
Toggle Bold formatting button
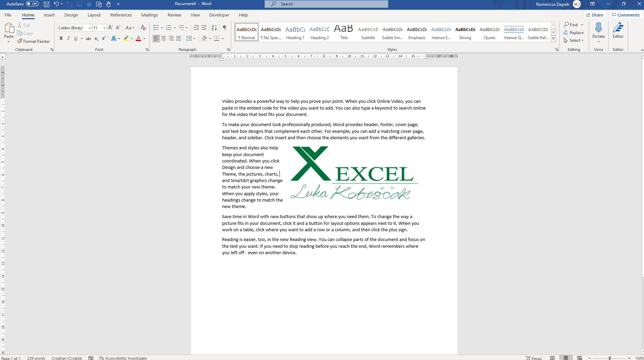coord(61,38)
